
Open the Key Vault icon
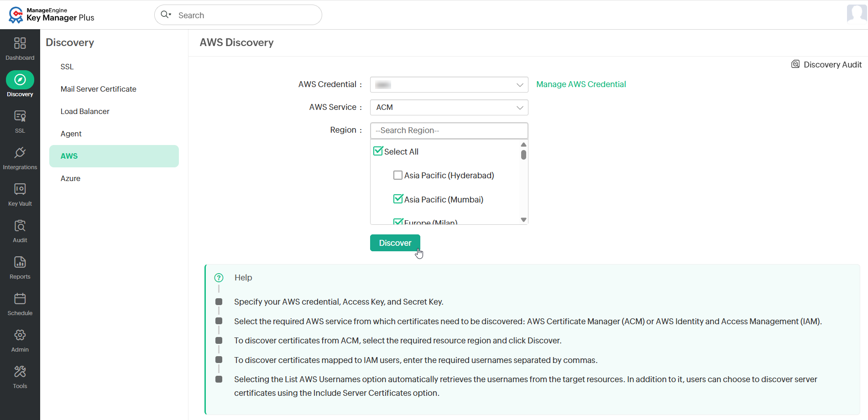point(20,189)
